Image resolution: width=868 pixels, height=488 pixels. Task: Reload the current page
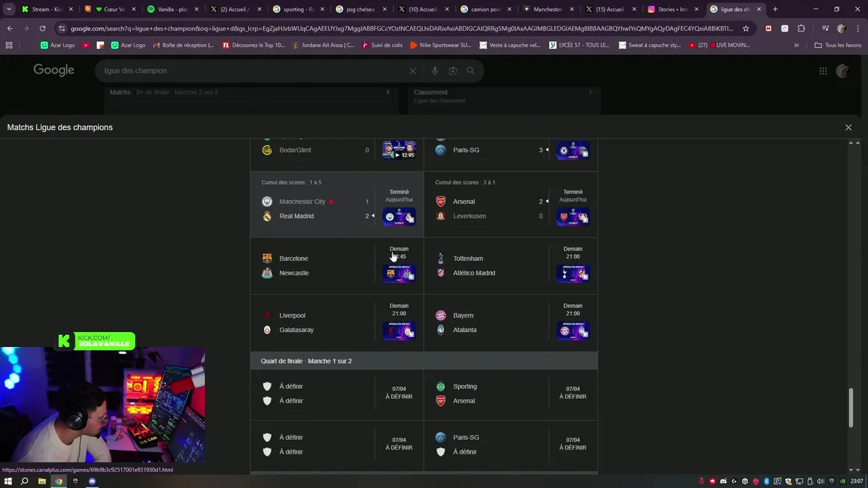click(42, 28)
